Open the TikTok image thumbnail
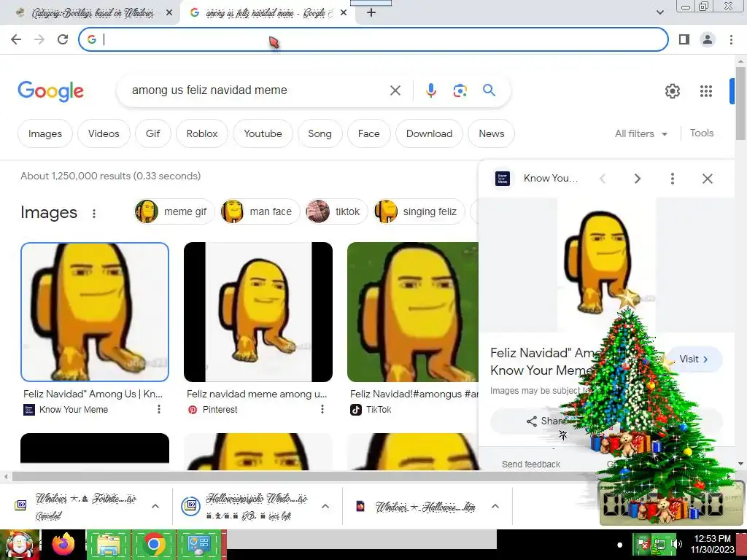 413,312
